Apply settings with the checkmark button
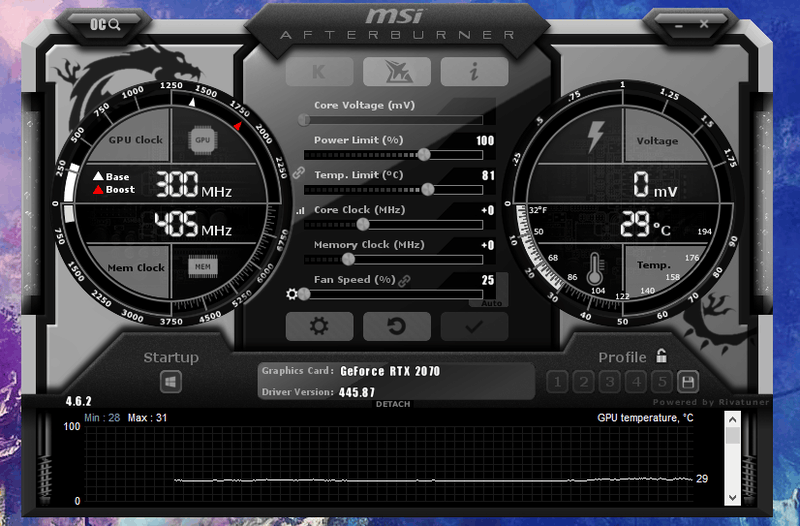800x526 pixels. point(474,326)
